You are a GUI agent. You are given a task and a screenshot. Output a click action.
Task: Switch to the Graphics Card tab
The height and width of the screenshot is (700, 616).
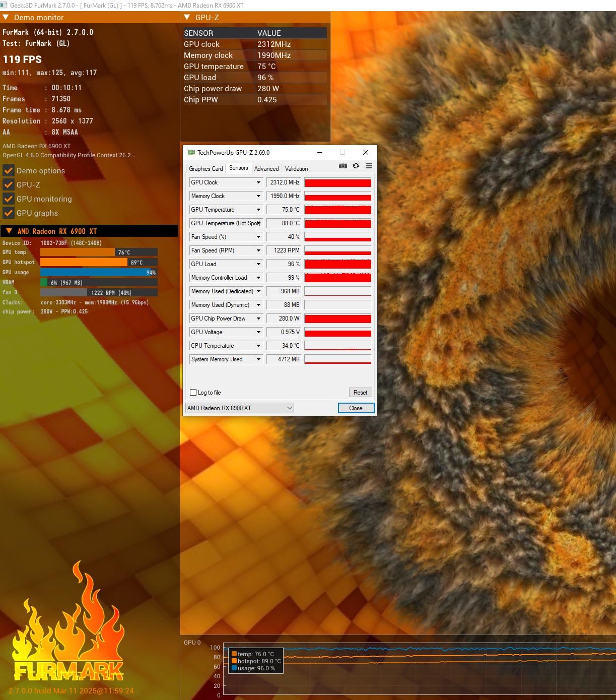pos(206,168)
